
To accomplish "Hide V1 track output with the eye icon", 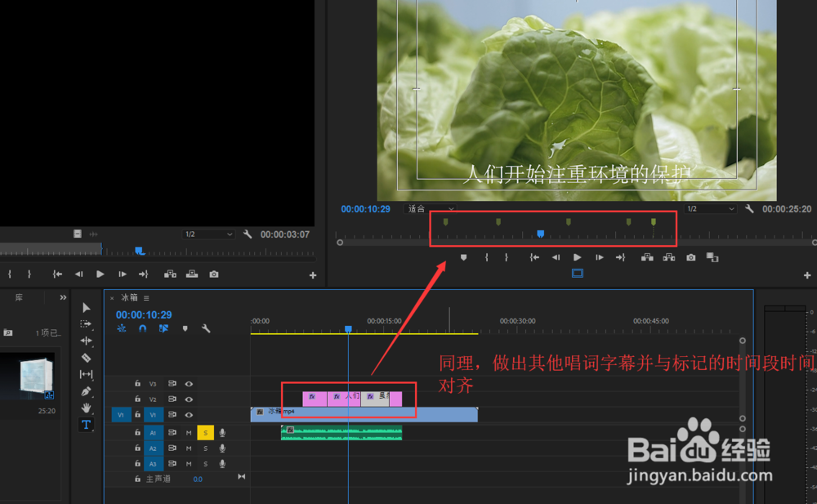I will pos(189,414).
